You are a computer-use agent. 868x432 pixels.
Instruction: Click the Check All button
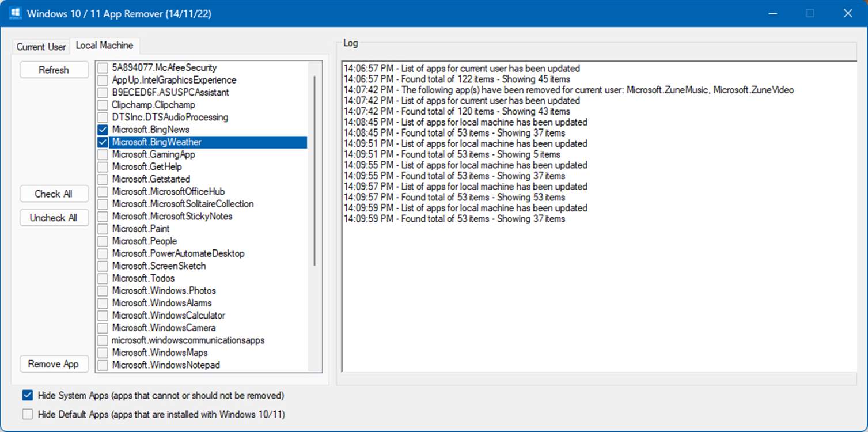[x=54, y=194]
